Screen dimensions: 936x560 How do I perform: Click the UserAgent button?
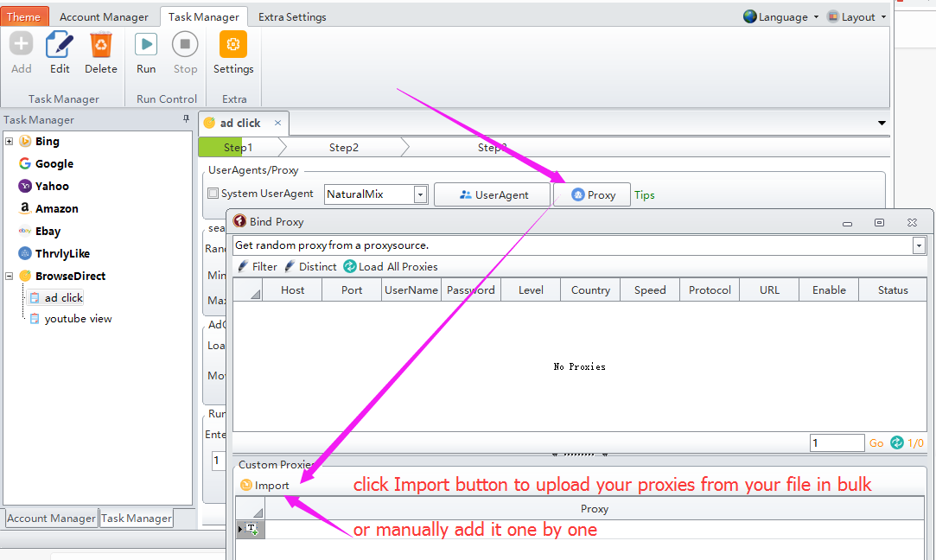click(x=493, y=194)
